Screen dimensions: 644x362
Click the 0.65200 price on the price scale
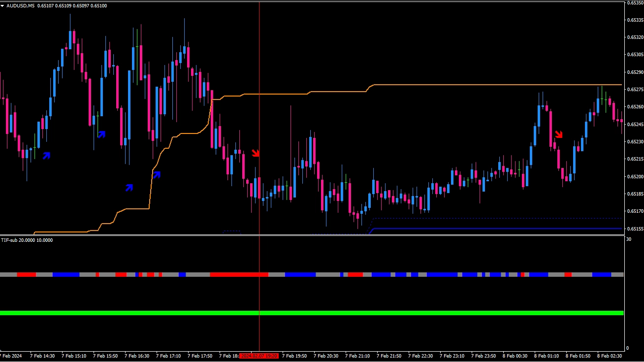tap(634, 176)
